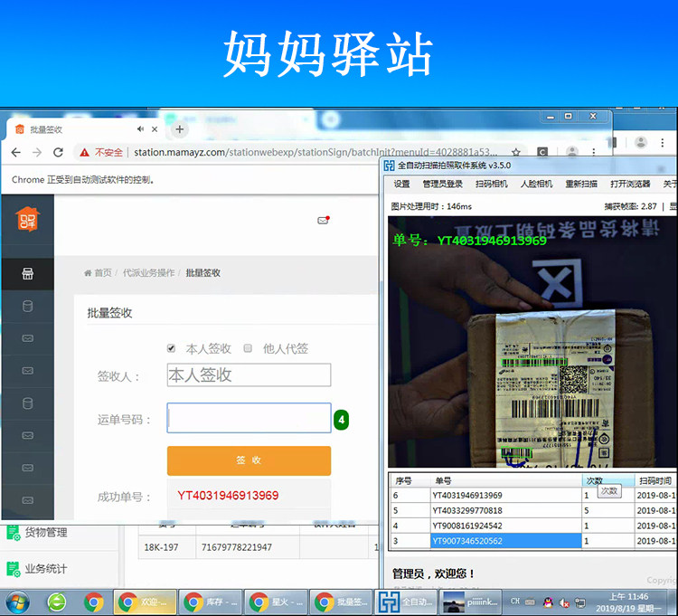Viewport: 678px width, 616px height.
Task: Open the 欢迎 Chrome taskbar window
Action: 146,602
